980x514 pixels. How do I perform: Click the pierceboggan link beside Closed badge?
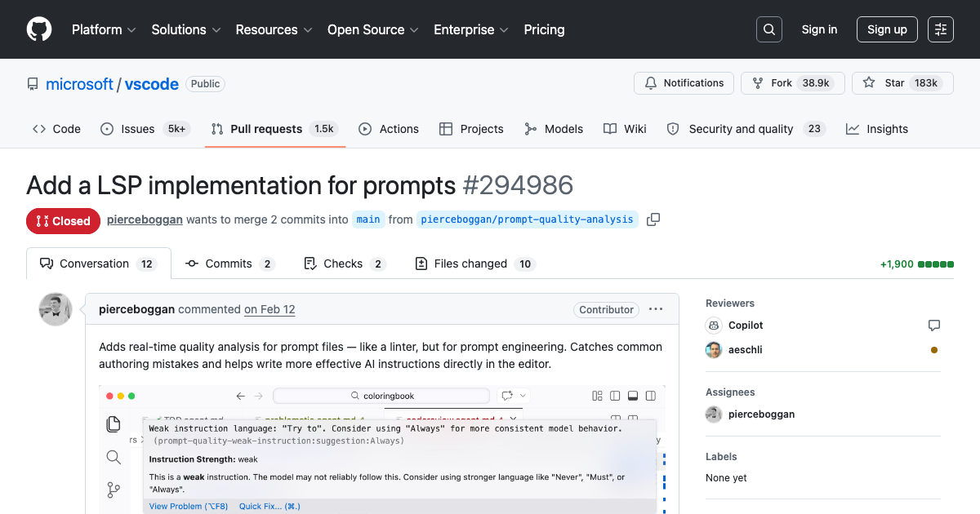pos(145,219)
